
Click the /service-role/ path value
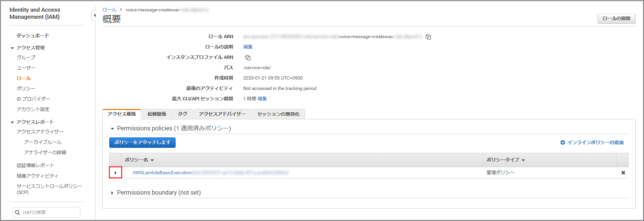point(257,68)
